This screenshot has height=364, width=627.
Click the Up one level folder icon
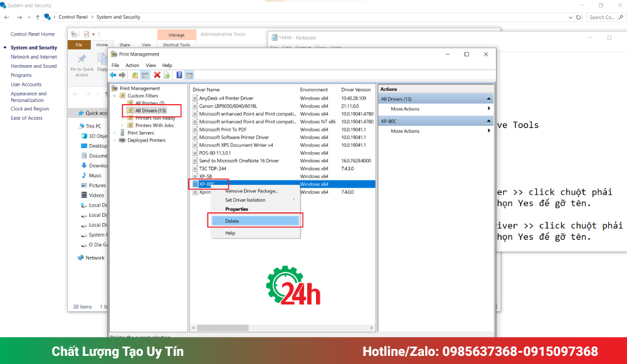click(x=135, y=75)
